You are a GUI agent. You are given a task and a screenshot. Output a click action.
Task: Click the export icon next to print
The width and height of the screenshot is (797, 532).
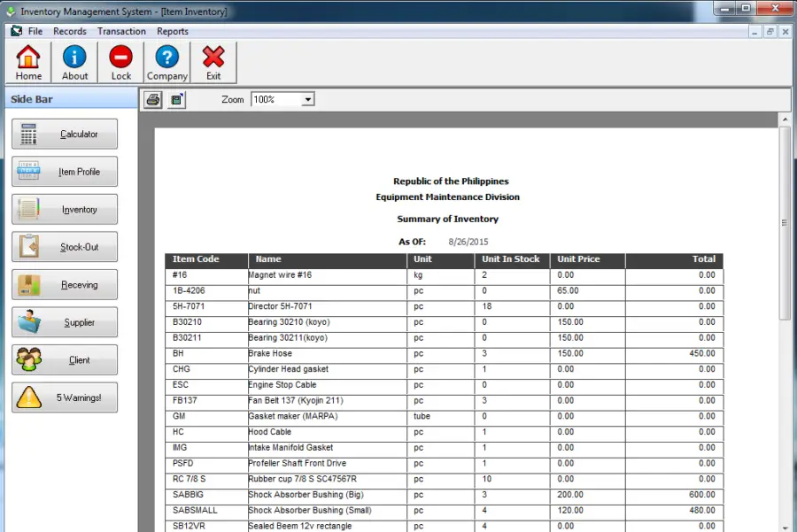(174, 99)
